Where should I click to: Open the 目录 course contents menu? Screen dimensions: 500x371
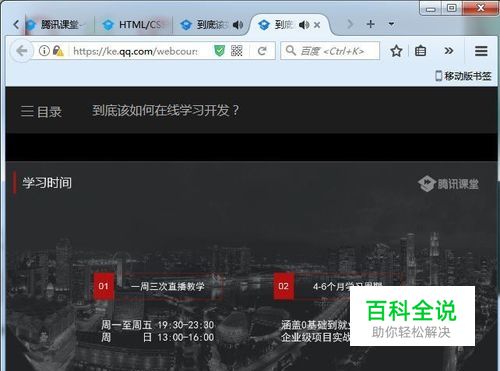[x=41, y=111]
